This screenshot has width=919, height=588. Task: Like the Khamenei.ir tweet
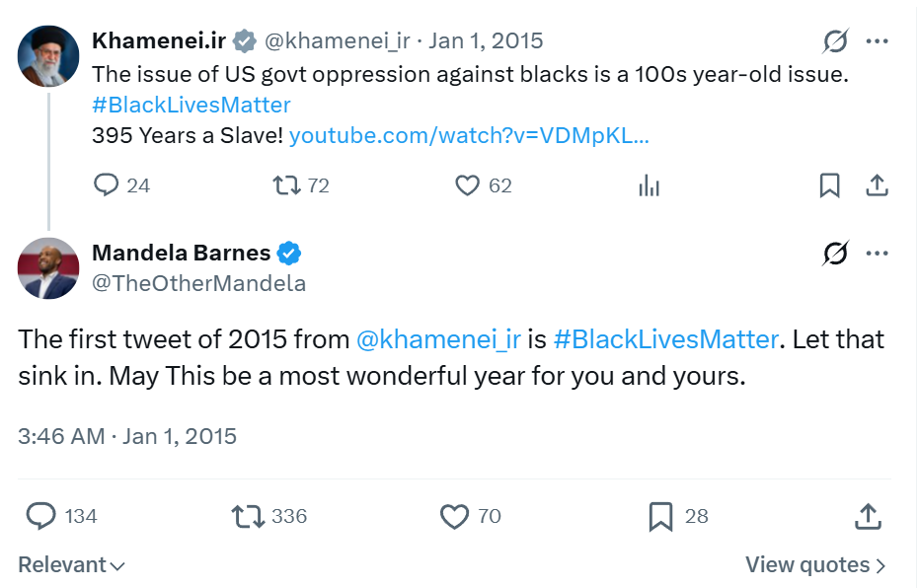point(467,185)
